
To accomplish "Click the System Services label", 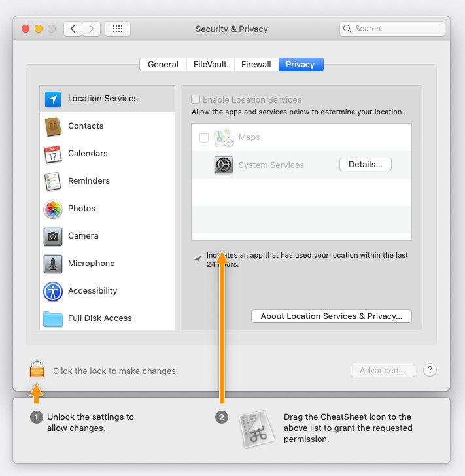I will point(271,165).
